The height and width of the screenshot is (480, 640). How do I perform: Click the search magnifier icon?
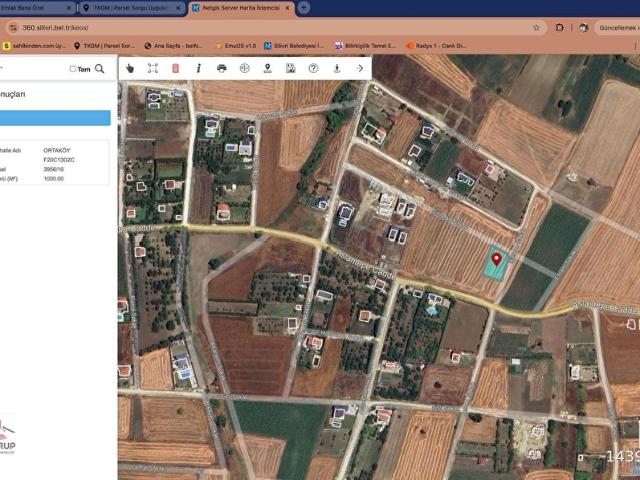click(x=100, y=69)
